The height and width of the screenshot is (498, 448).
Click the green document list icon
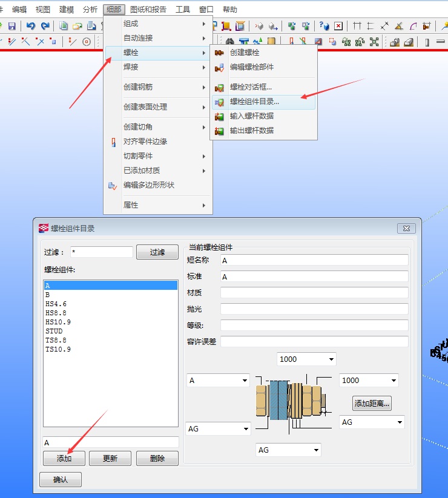63,26
